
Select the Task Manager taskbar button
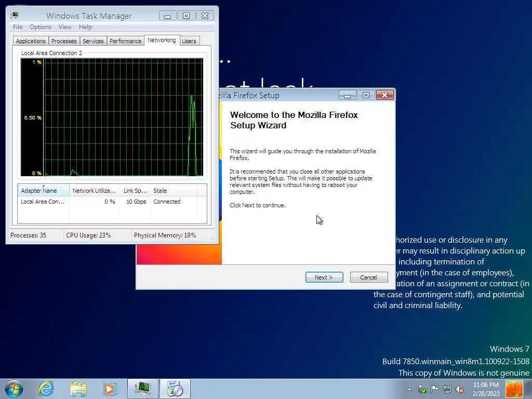click(143, 389)
